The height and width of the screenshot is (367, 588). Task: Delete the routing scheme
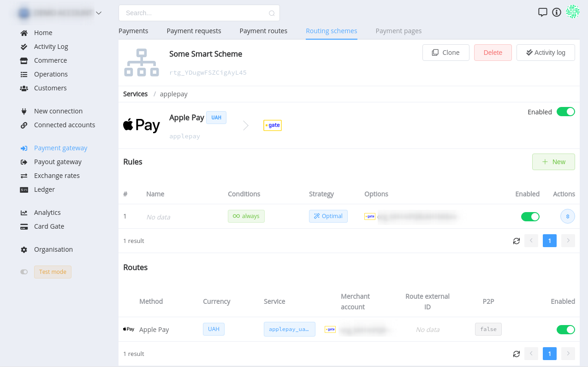pos(493,53)
